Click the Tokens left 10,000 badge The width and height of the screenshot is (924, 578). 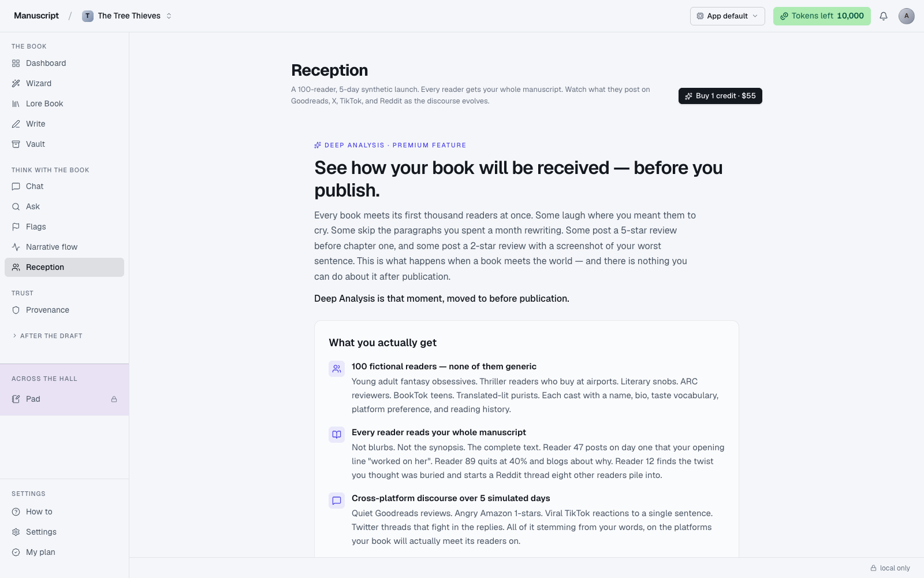tap(822, 16)
